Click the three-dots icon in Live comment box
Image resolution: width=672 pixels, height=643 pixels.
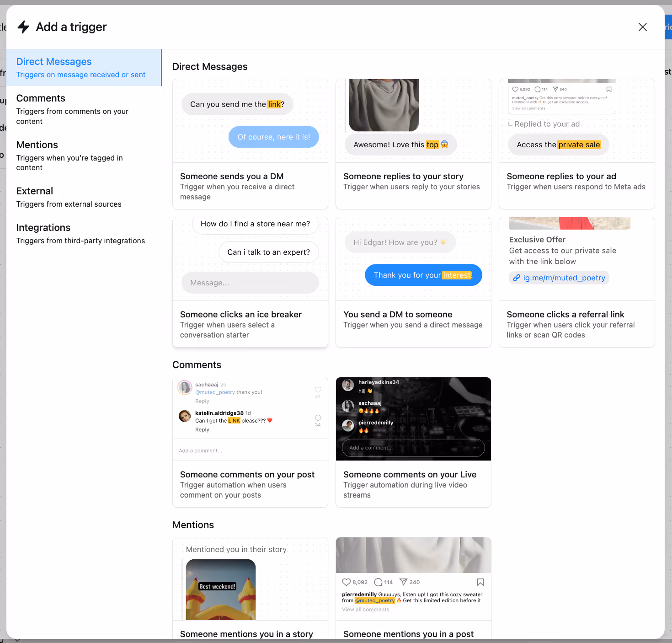pos(475,448)
